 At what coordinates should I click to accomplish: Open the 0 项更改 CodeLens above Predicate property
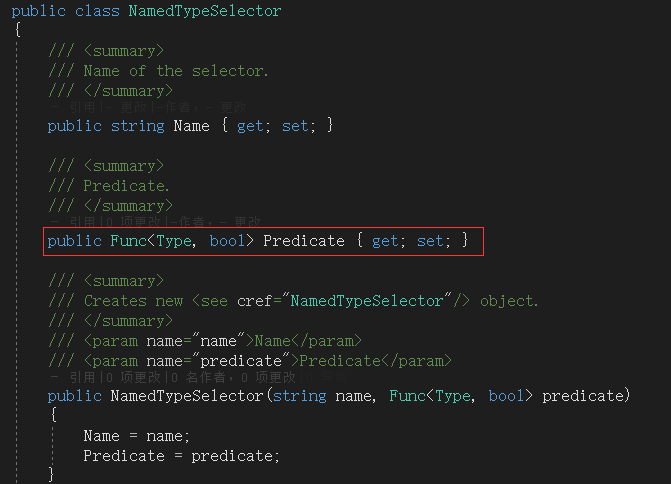[133, 222]
